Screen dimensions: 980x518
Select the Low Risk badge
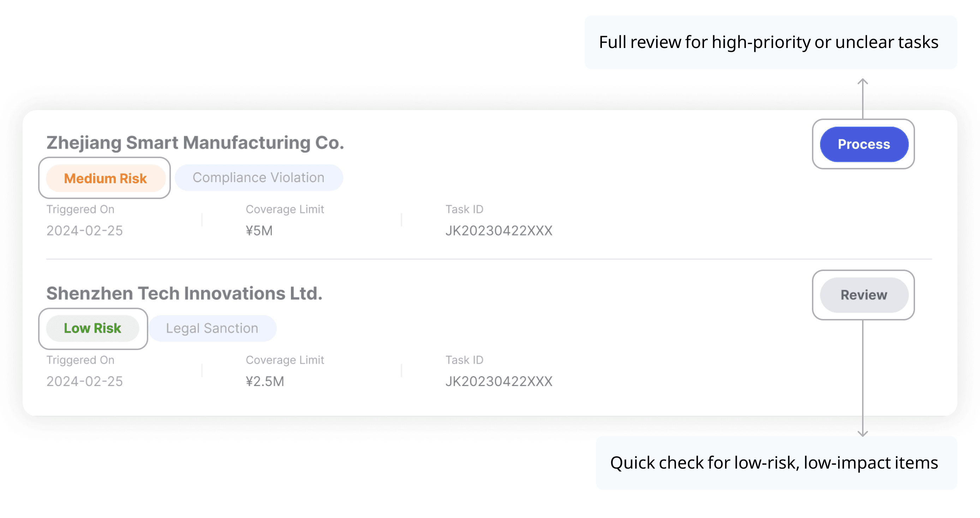[x=92, y=328]
